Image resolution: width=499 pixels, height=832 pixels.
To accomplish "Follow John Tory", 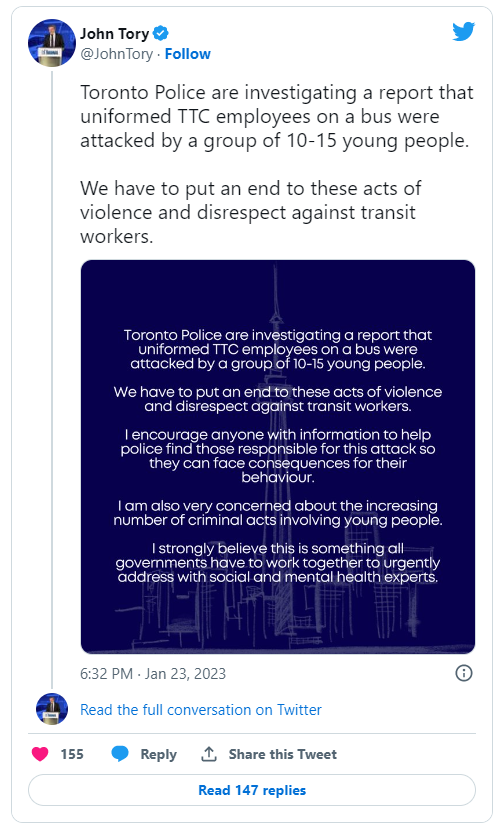I will (187, 54).
